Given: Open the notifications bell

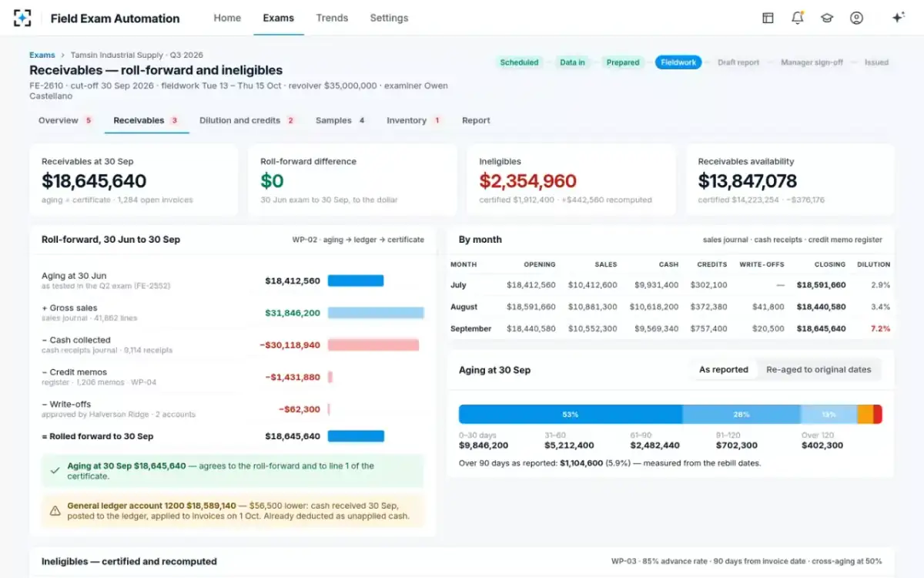Looking at the screenshot, I should click(x=798, y=18).
